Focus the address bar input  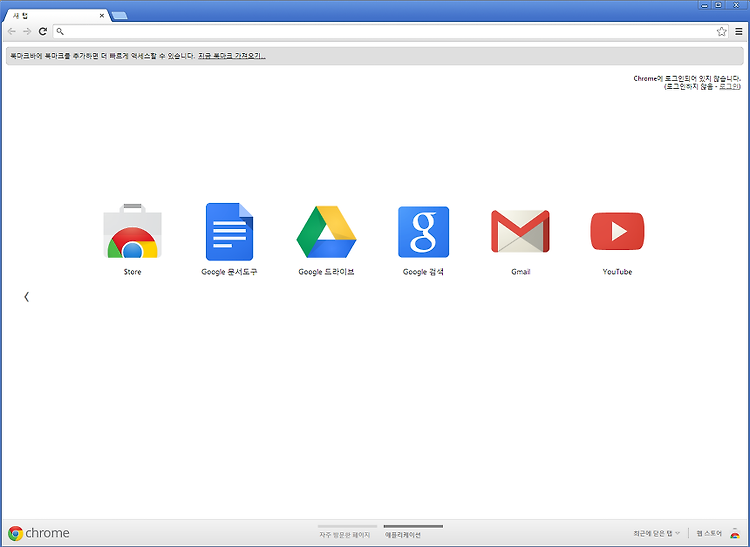[x=390, y=32]
